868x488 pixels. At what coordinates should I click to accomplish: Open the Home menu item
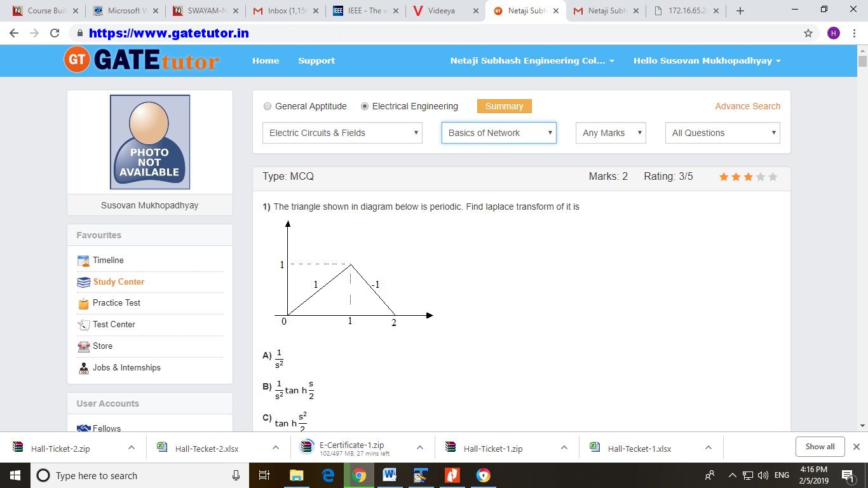[266, 60]
